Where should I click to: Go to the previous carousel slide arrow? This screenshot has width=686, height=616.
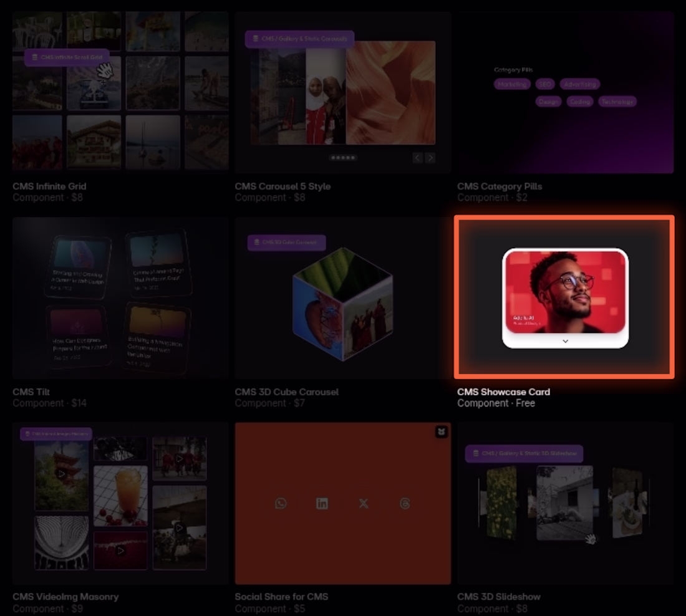coord(417,158)
